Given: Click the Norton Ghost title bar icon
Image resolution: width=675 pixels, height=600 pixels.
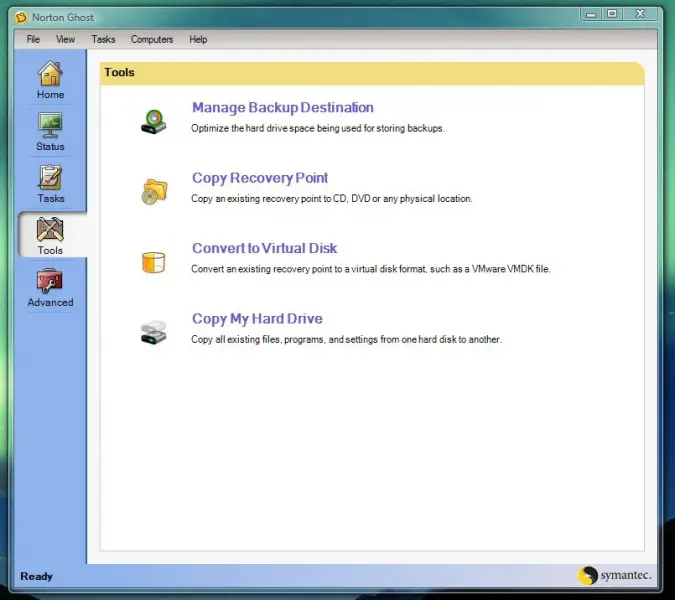Looking at the screenshot, I should pyautogui.click(x=20, y=18).
